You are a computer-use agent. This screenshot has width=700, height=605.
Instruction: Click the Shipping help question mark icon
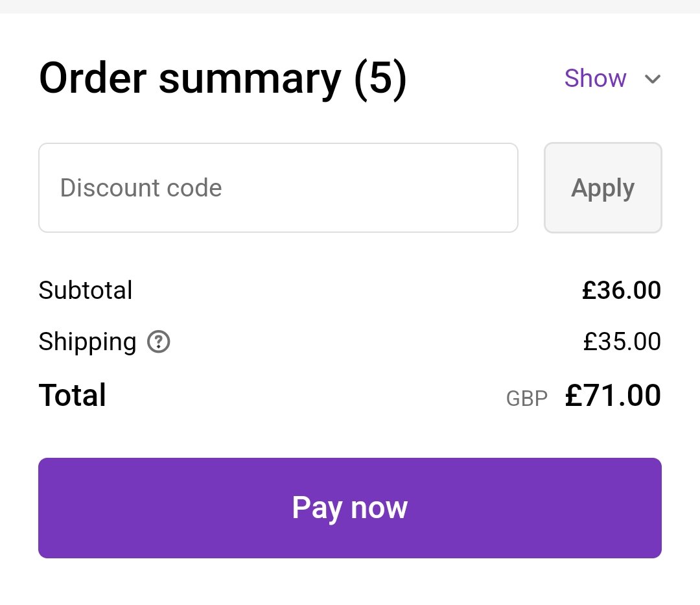click(x=159, y=342)
